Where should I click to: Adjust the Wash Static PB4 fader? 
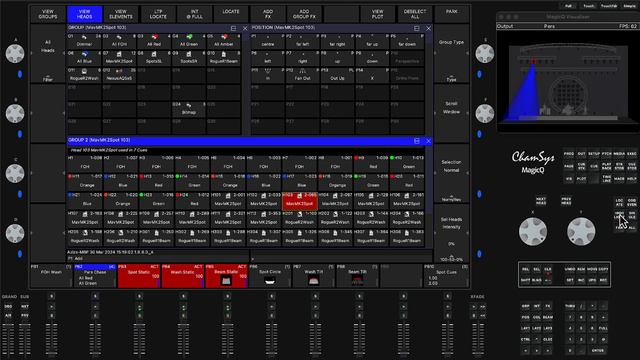click(x=183, y=339)
